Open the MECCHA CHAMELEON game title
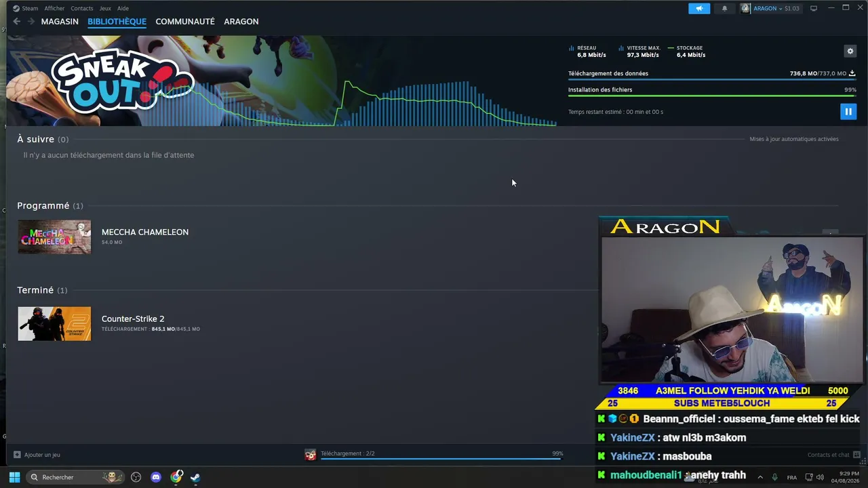The height and width of the screenshot is (488, 868). coord(145,232)
